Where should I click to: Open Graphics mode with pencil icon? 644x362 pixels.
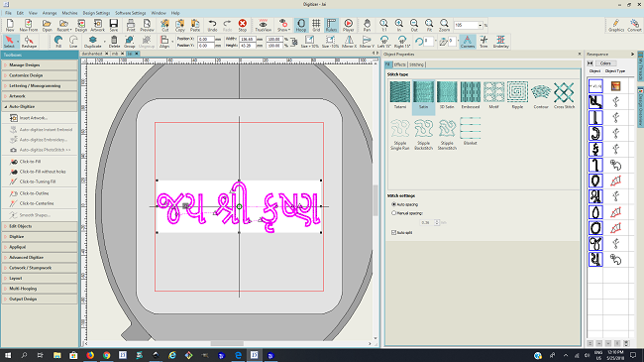click(616, 25)
